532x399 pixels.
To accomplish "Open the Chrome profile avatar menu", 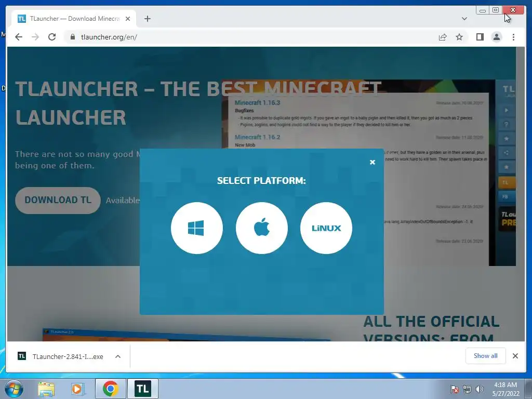I will [496, 37].
